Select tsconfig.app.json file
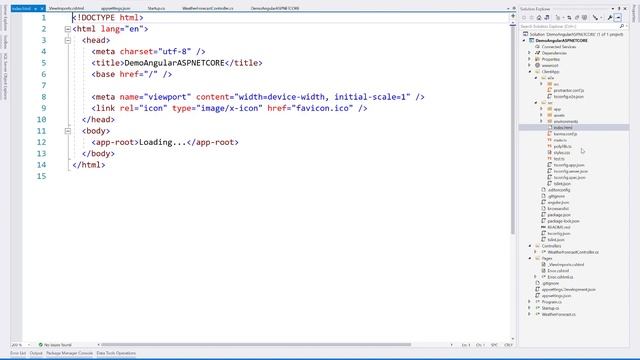640x360 pixels. [569, 165]
